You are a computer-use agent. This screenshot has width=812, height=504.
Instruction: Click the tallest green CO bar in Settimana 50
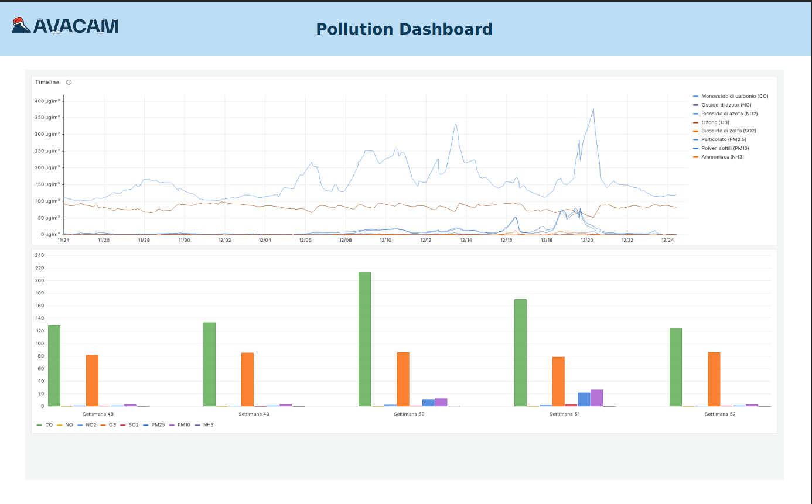click(x=364, y=339)
